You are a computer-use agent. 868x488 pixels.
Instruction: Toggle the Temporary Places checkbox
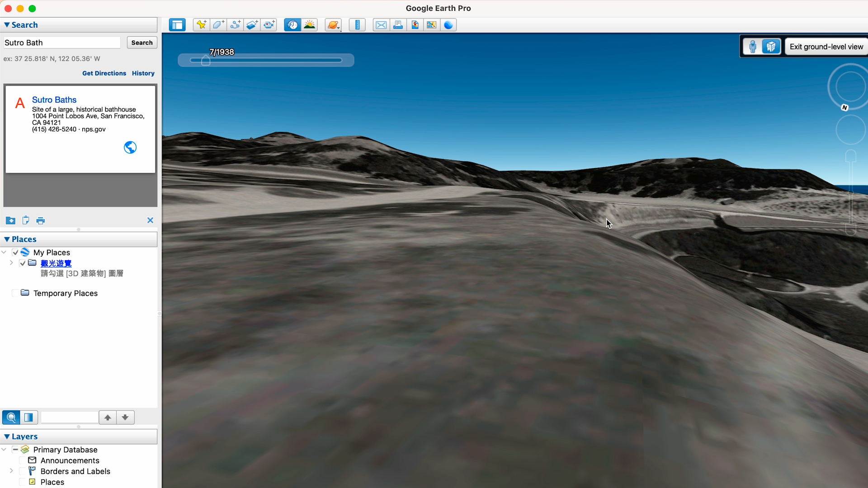pos(15,293)
